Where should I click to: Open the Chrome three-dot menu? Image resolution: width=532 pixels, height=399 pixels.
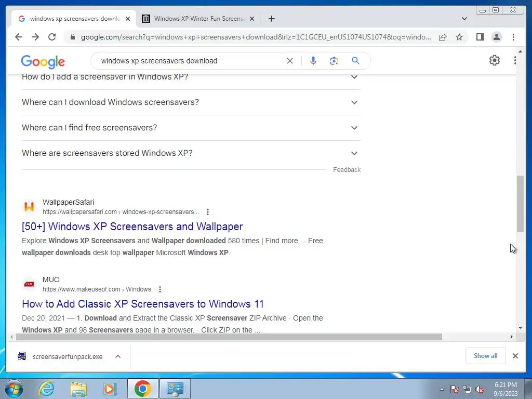(x=513, y=37)
